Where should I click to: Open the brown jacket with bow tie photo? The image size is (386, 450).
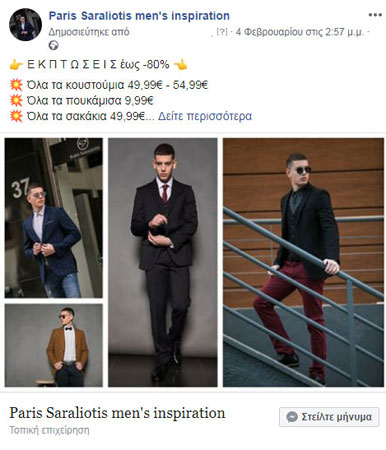pyautogui.click(x=54, y=345)
